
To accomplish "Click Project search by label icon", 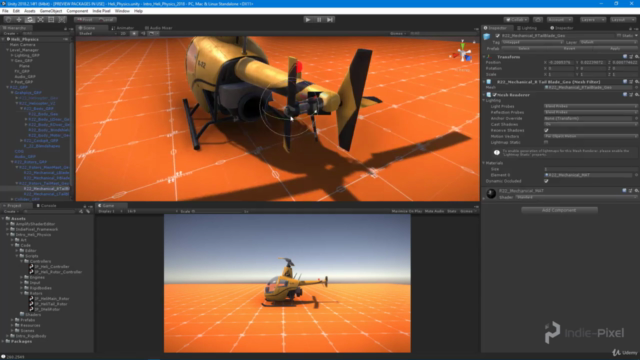I will point(88,211).
